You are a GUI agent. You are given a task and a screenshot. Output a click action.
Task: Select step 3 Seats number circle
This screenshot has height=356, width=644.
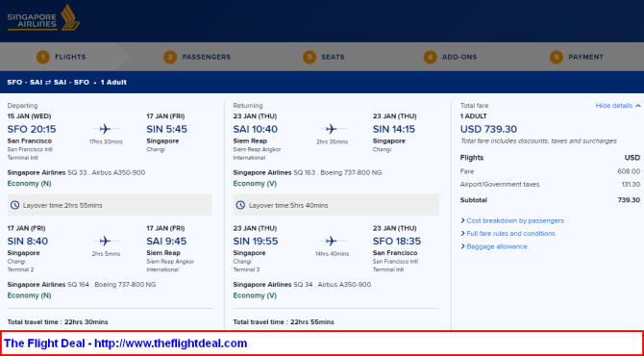[x=310, y=57]
